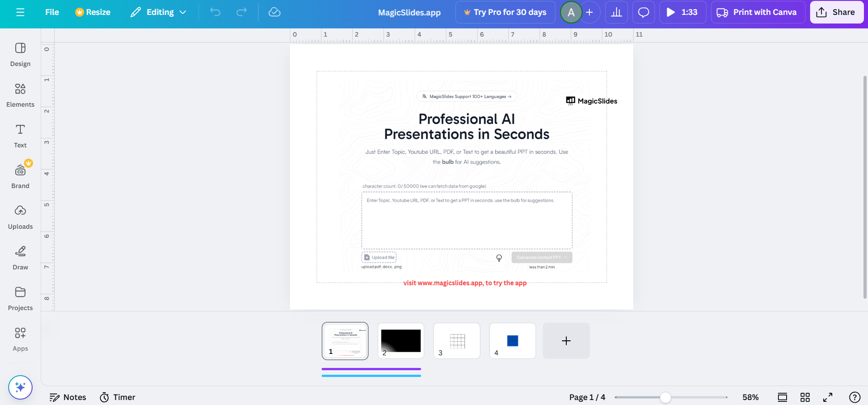Screen dimensions: 868x405
Task: Open the Uploads side panel
Action: click(20, 217)
